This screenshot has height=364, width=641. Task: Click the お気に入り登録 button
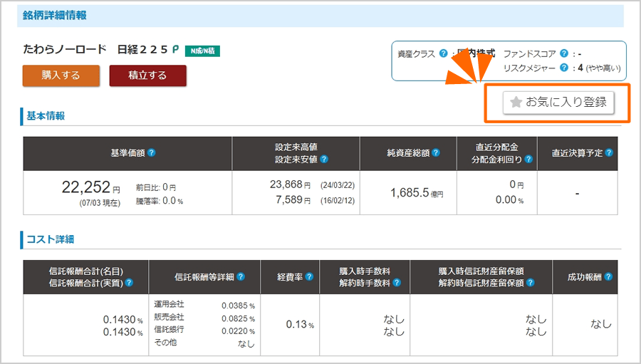[x=558, y=103]
